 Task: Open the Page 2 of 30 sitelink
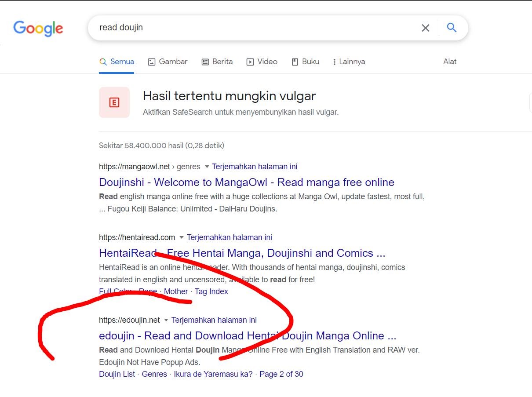281,374
